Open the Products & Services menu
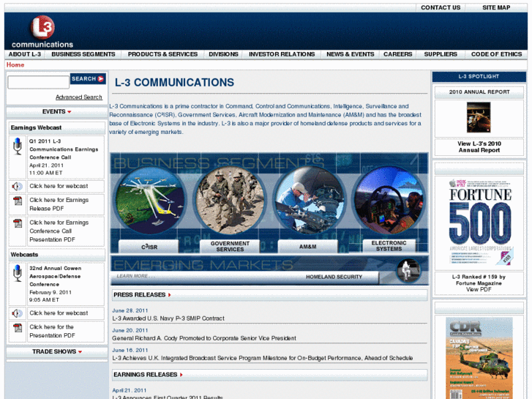532x399 pixels. pyautogui.click(x=162, y=54)
